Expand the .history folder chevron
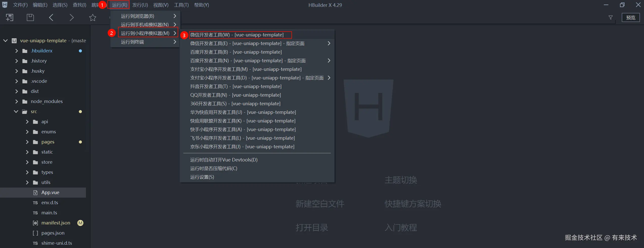 pos(17,61)
